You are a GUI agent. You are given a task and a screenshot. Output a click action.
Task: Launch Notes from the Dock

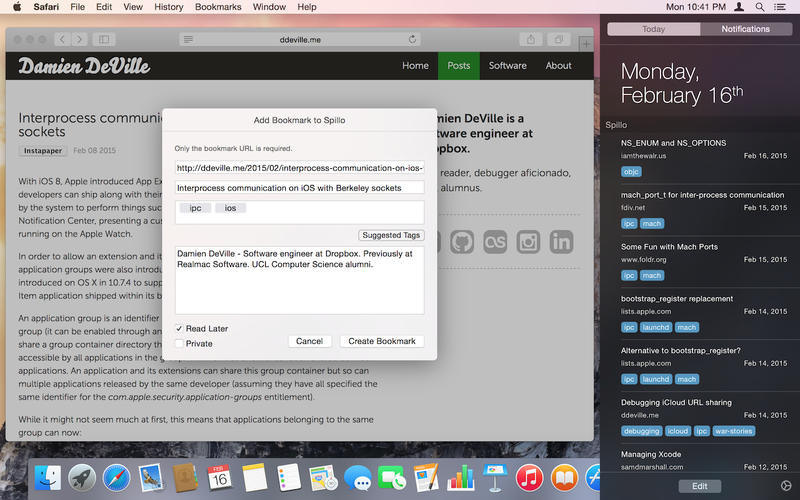[x=255, y=479]
